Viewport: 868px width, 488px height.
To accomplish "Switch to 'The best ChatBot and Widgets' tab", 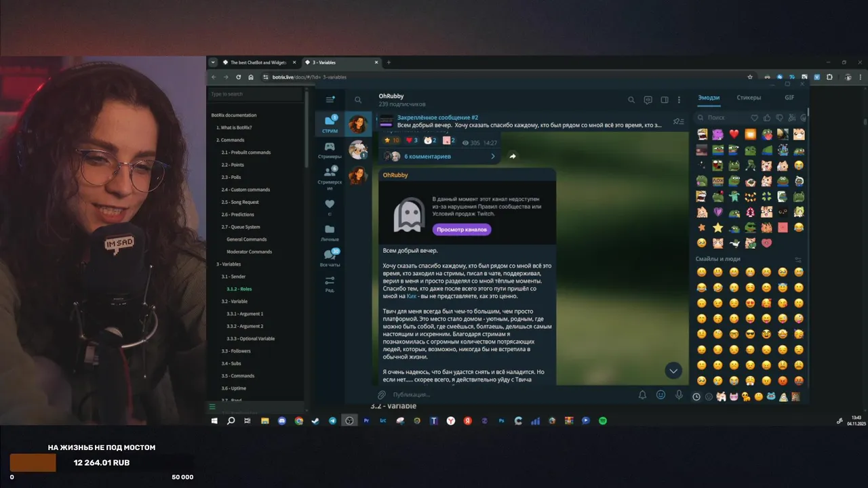I will click(260, 62).
